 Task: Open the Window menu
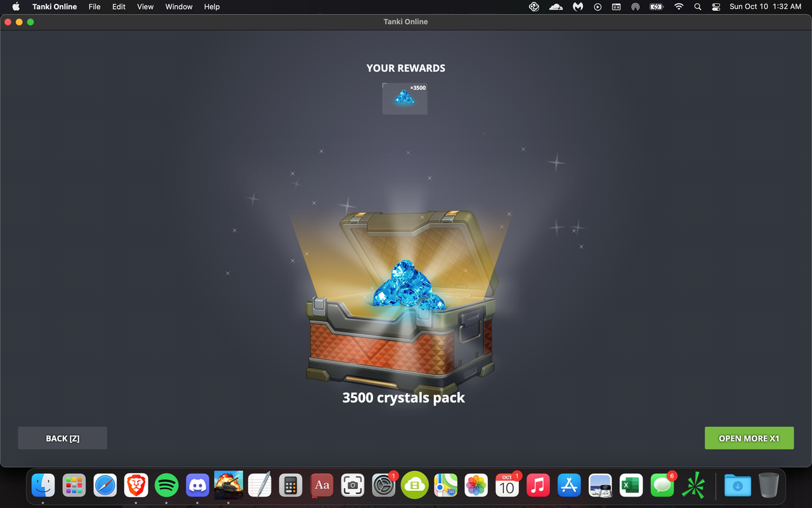pyautogui.click(x=179, y=6)
